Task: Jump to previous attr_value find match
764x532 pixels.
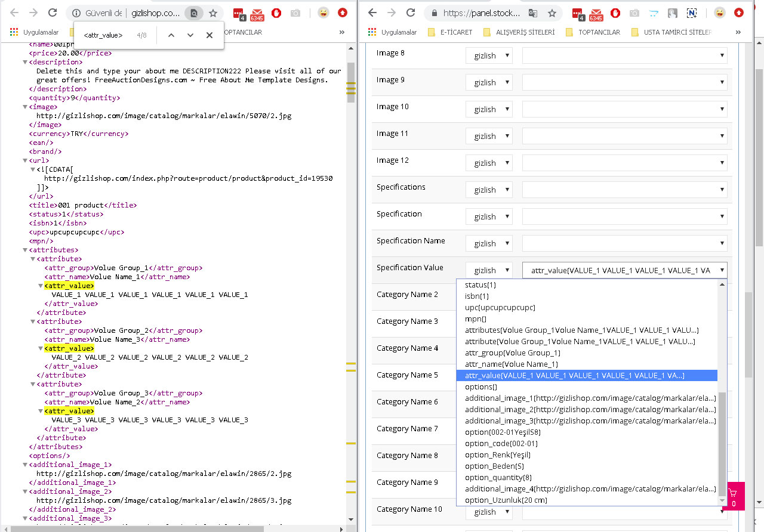Action: pos(171,35)
